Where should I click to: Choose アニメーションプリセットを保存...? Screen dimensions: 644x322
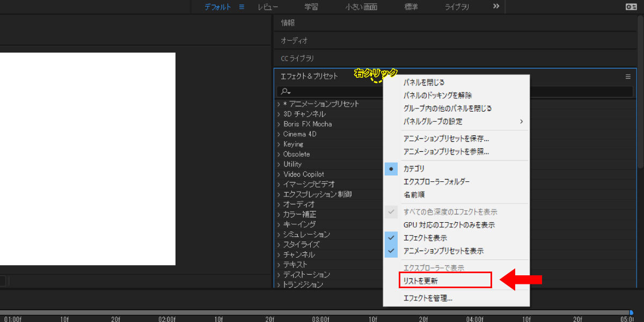point(447,138)
